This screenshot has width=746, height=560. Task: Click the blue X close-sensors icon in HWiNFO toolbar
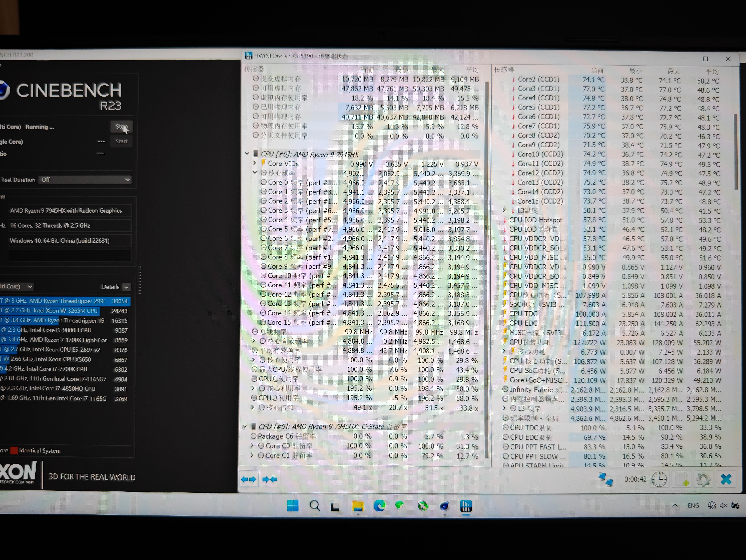pos(726,479)
